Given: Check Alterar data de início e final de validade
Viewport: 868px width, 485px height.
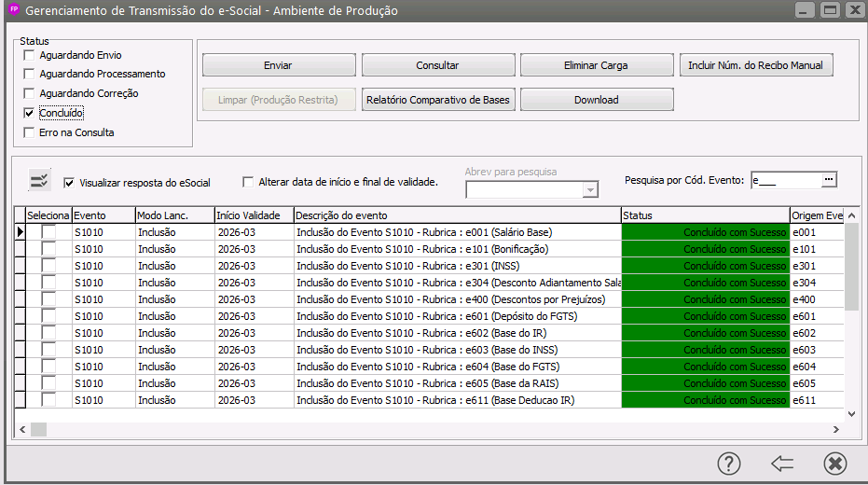Looking at the screenshot, I should pyautogui.click(x=248, y=182).
